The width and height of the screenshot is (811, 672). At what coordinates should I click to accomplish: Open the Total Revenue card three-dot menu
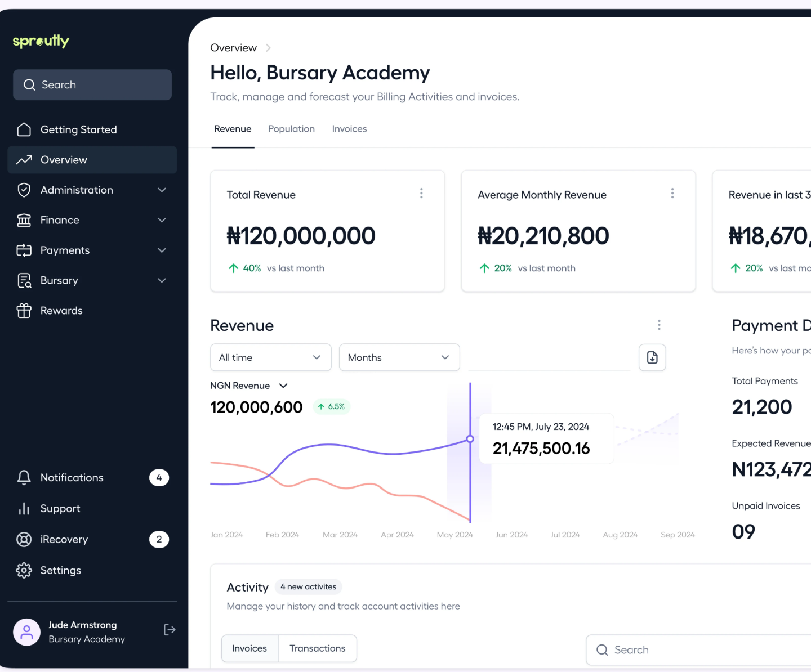421,194
